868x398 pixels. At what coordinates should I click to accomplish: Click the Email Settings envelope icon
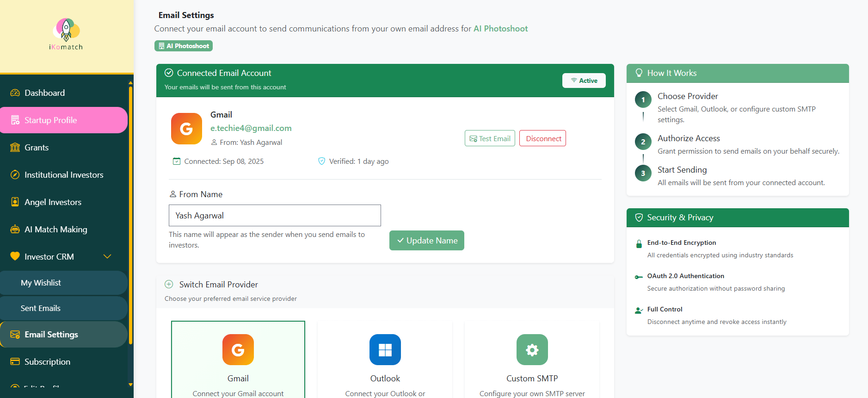(x=15, y=335)
